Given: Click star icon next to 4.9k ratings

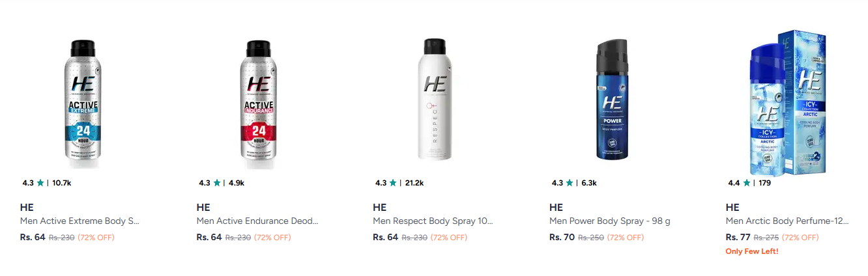Looking at the screenshot, I should click(217, 183).
